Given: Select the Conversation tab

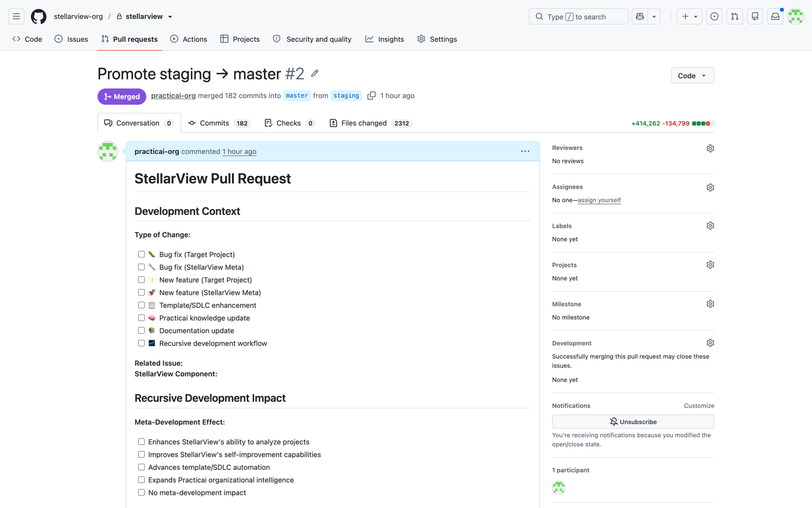Looking at the screenshot, I should pos(139,123).
